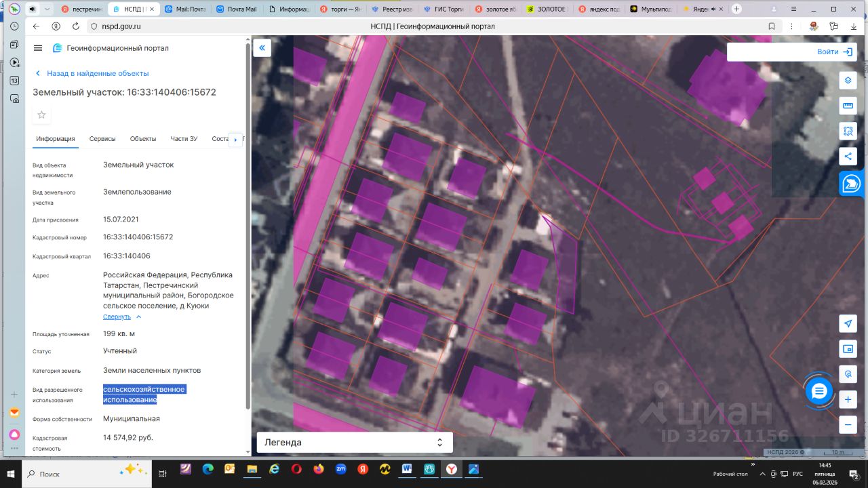
Task: Activate the area search selection tool
Action: pos(848,131)
